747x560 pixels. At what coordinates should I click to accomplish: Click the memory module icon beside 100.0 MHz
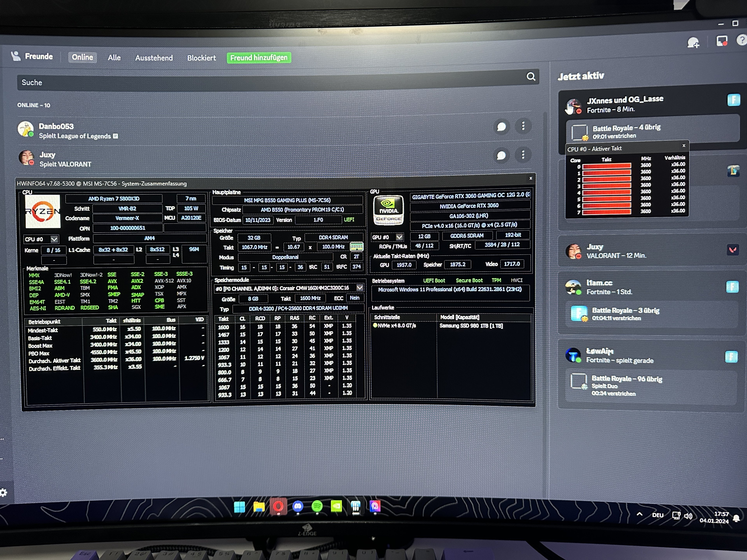point(356,247)
